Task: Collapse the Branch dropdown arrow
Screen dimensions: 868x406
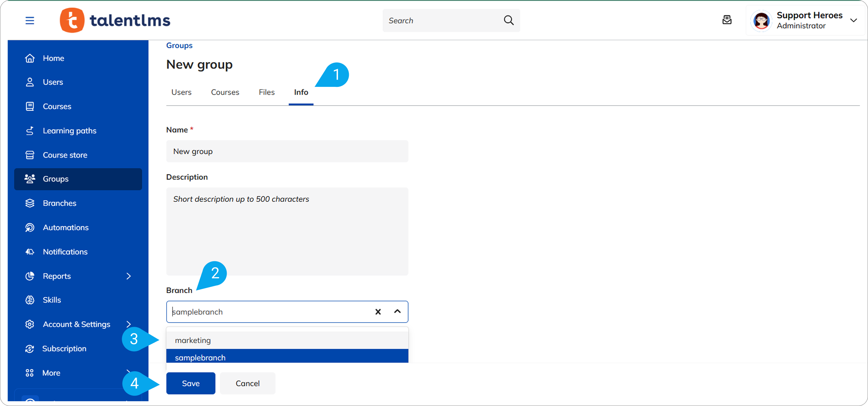Action: [397, 311]
